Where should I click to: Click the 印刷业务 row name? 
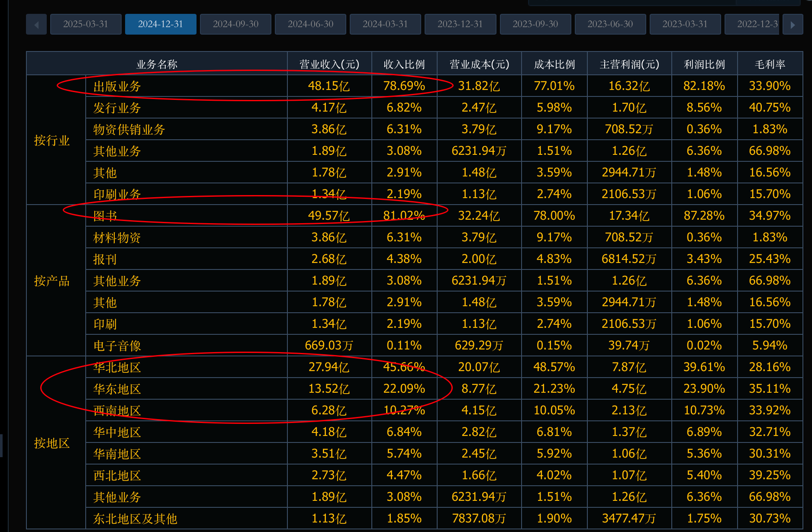coord(117,194)
